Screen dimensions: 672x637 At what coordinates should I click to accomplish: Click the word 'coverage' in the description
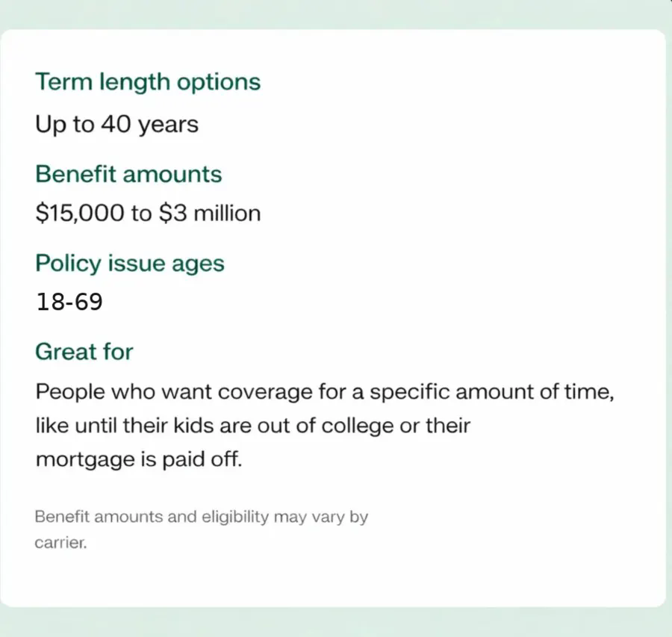[x=265, y=393]
